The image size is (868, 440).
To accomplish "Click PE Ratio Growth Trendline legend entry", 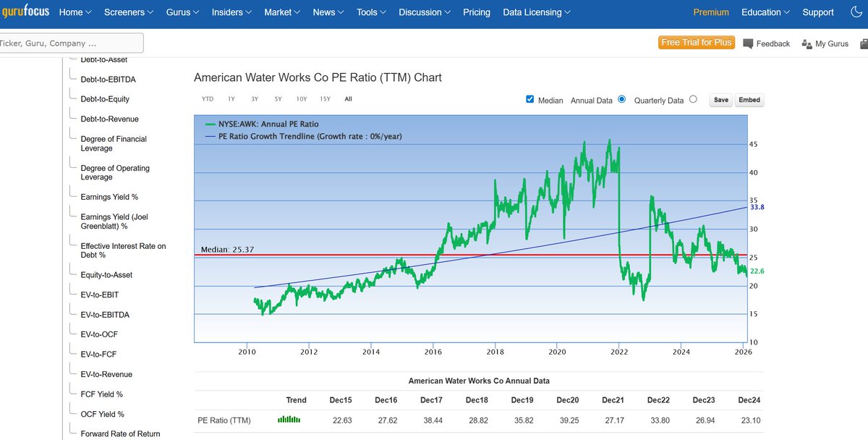I will 304,136.
